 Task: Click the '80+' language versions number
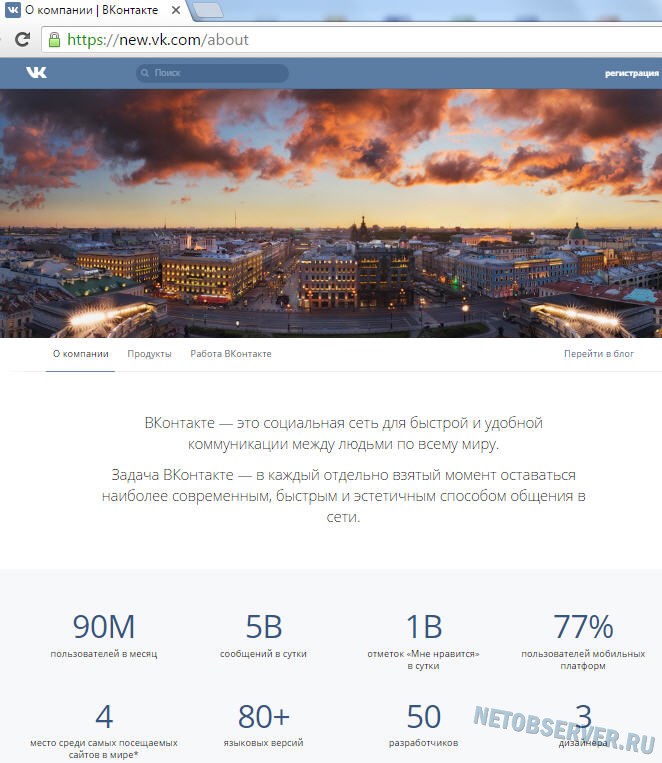click(x=264, y=717)
